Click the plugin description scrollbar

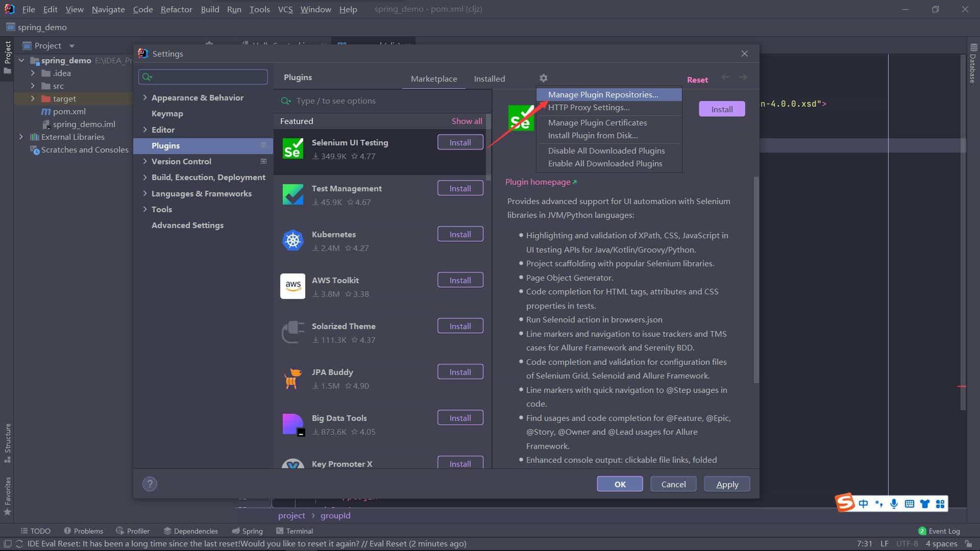coord(756,280)
